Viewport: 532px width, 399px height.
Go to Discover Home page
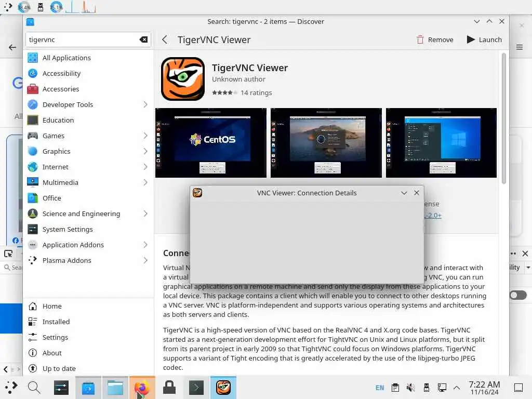point(88,307)
